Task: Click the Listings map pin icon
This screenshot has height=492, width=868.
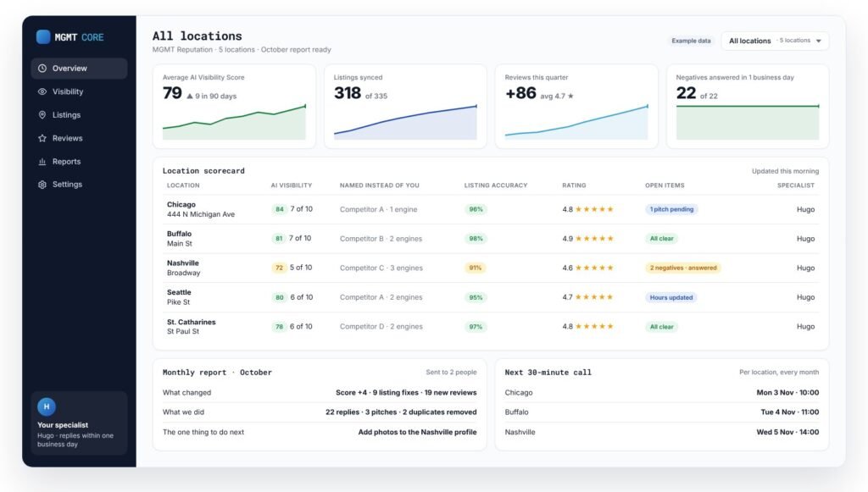Action: point(42,115)
